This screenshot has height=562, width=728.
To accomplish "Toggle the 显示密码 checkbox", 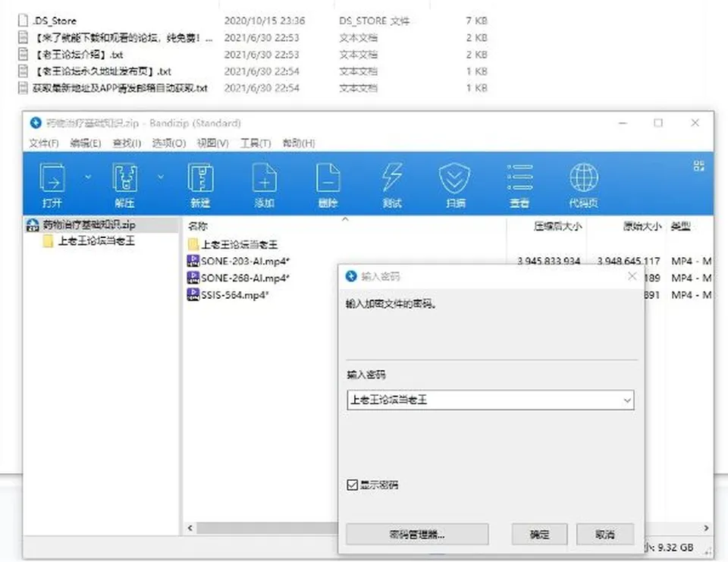I will [x=353, y=485].
